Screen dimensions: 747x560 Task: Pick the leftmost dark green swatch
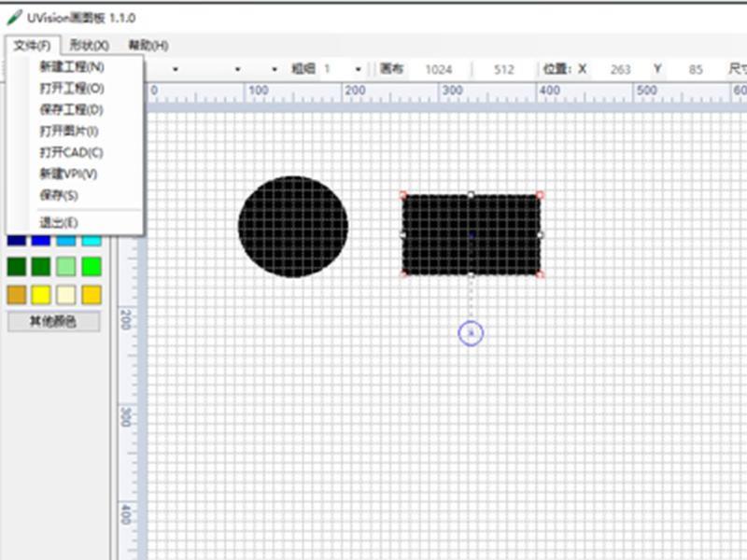coord(17,267)
